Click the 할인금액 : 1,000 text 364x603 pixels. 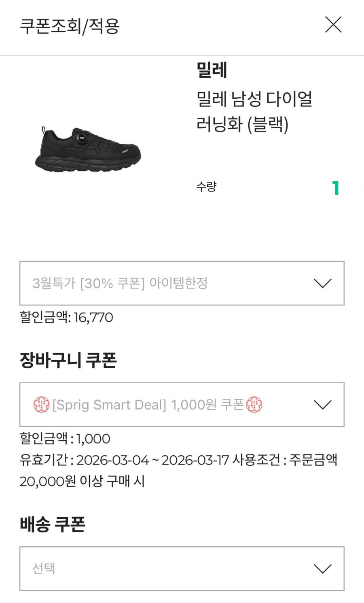65,439
